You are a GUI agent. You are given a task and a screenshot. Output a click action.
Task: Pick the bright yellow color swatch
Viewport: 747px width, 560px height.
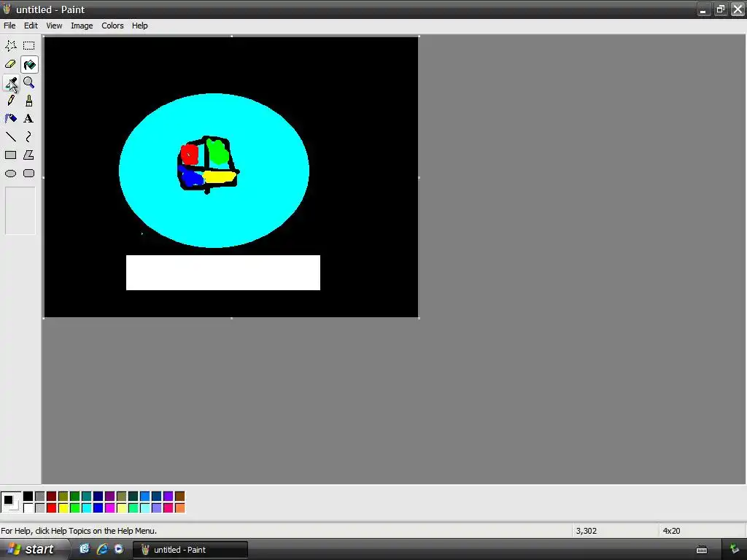(x=63, y=508)
